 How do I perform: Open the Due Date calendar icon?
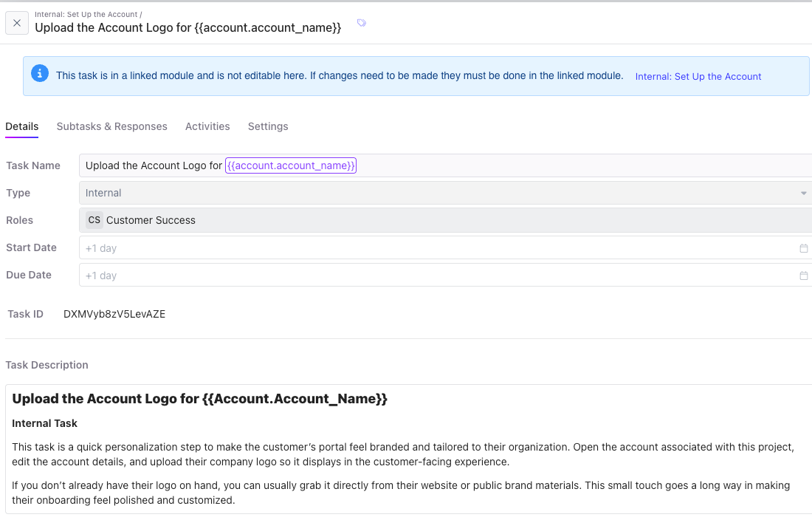803,276
